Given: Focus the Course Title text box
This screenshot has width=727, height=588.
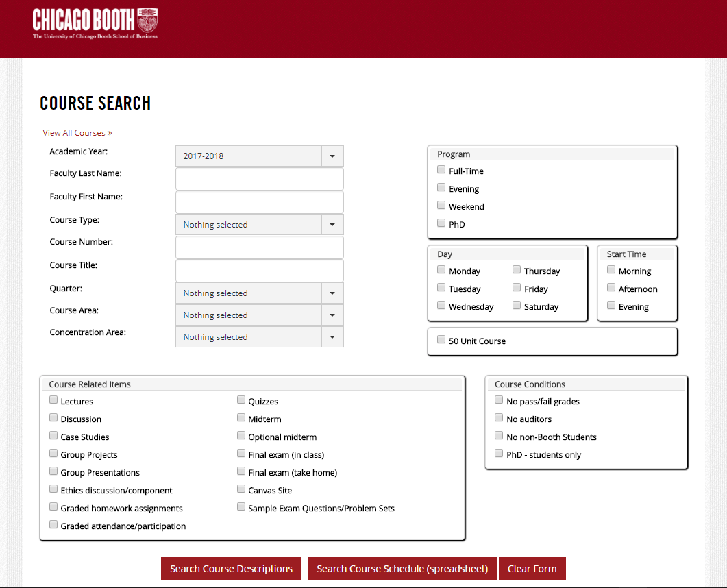Looking at the screenshot, I should [x=259, y=271].
